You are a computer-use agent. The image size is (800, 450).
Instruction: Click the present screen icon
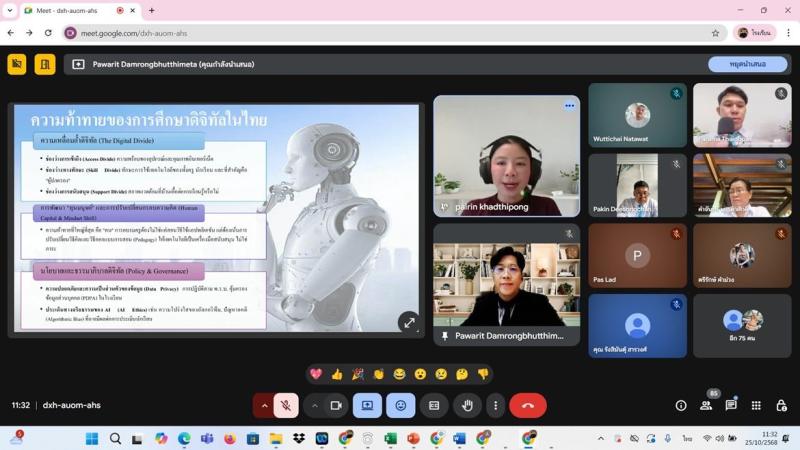(x=367, y=405)
